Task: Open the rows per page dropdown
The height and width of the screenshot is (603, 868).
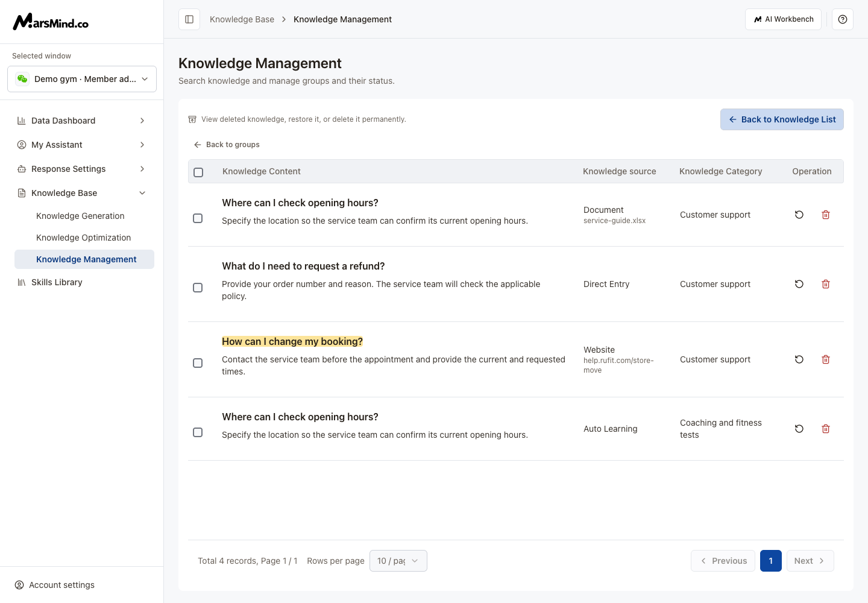Action: 398,561
